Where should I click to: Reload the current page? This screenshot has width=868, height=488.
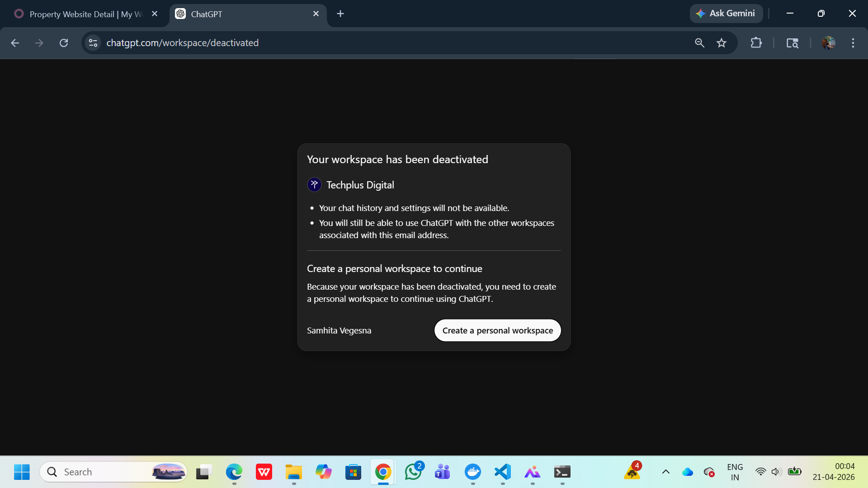pyautogui.click(x=64, y=43)
